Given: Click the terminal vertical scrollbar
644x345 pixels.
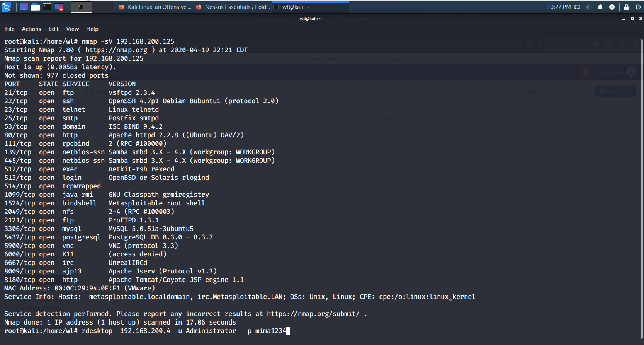Looking at the screenshot, I should click(641, 190).
